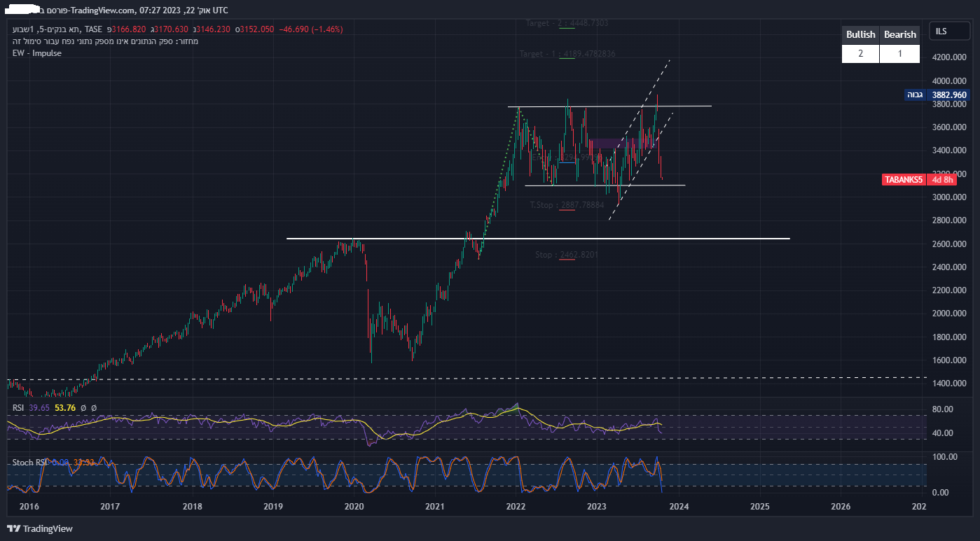Image resolution: width=980 pixels, height=541 pixels.
Task: Click 2023 on the time axis
Action: (597, 506)
